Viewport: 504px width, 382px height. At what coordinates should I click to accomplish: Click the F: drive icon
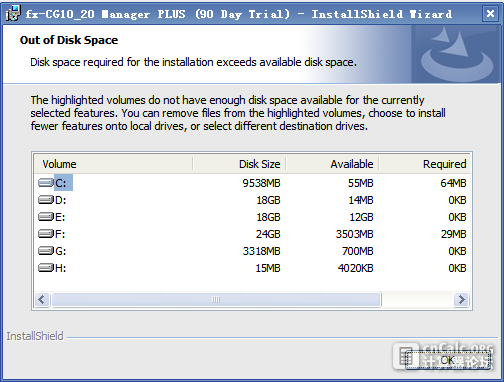tap(46, 234)
